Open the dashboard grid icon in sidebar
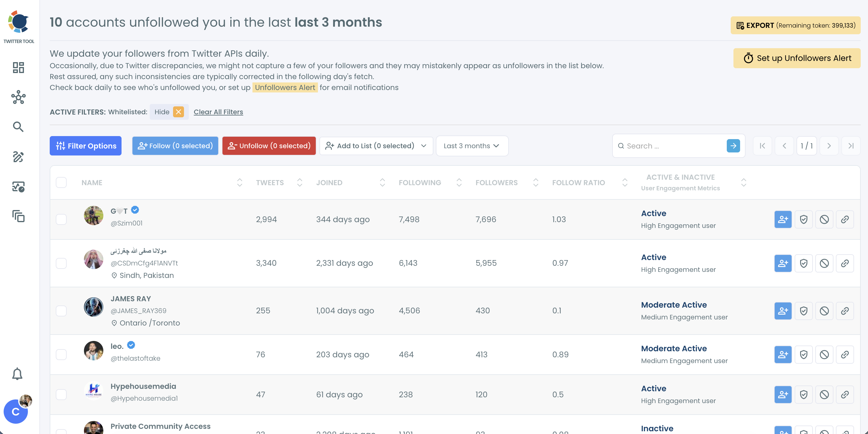Viewport: 868px width, 434px height. (18, 67)
